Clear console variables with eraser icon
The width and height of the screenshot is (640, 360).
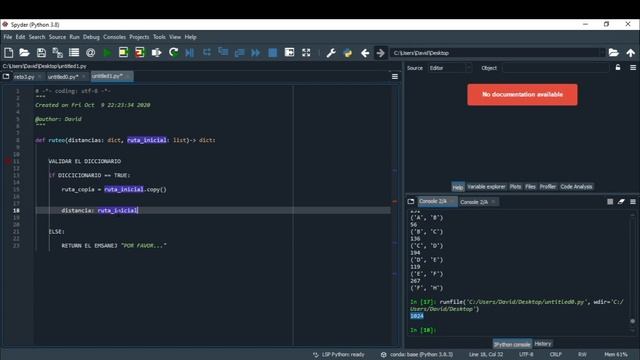(621, 202)
